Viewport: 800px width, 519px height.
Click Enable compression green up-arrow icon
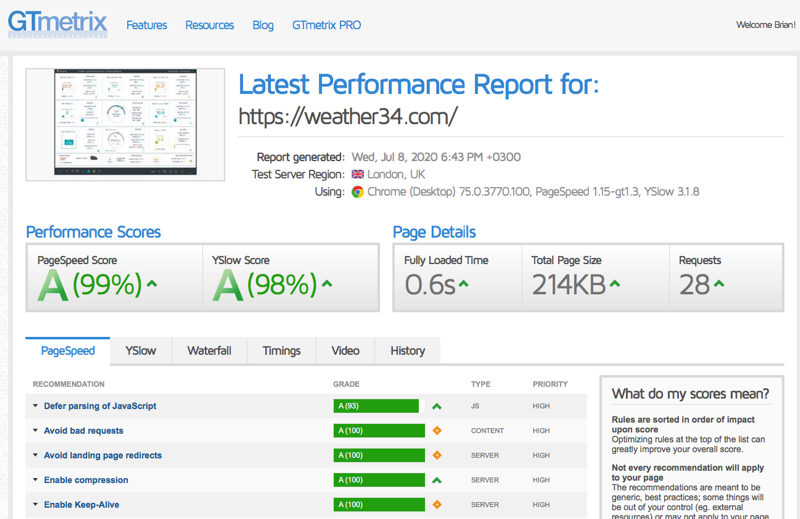[x=437, y=480]
